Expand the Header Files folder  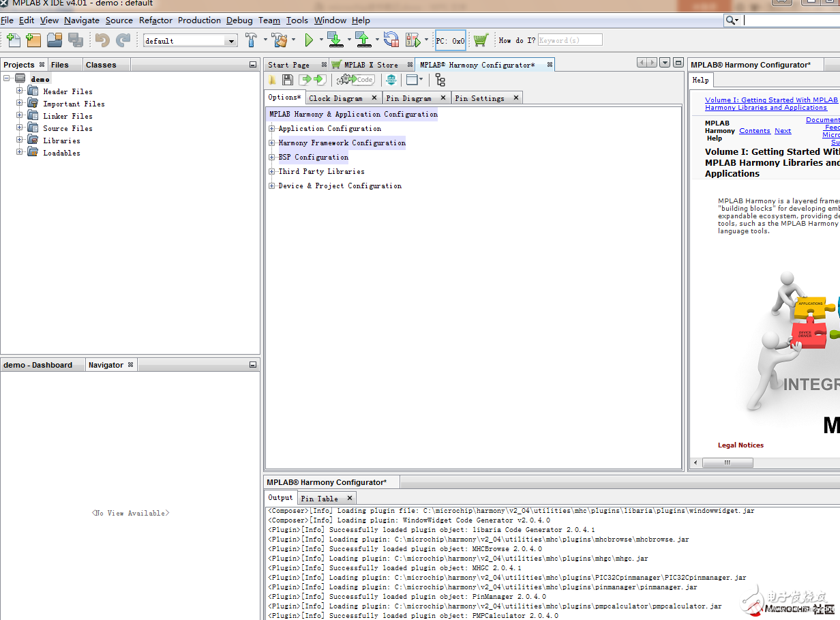tap(20, 91)
